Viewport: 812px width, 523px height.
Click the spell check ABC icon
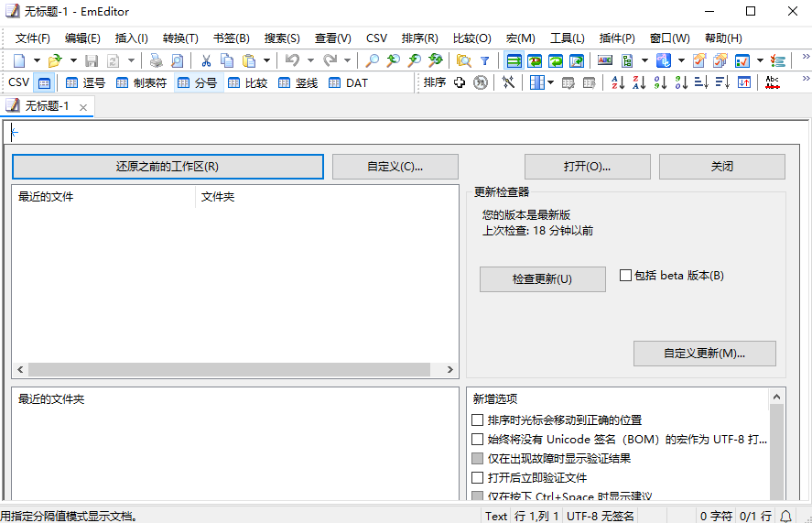pos(605,60)
